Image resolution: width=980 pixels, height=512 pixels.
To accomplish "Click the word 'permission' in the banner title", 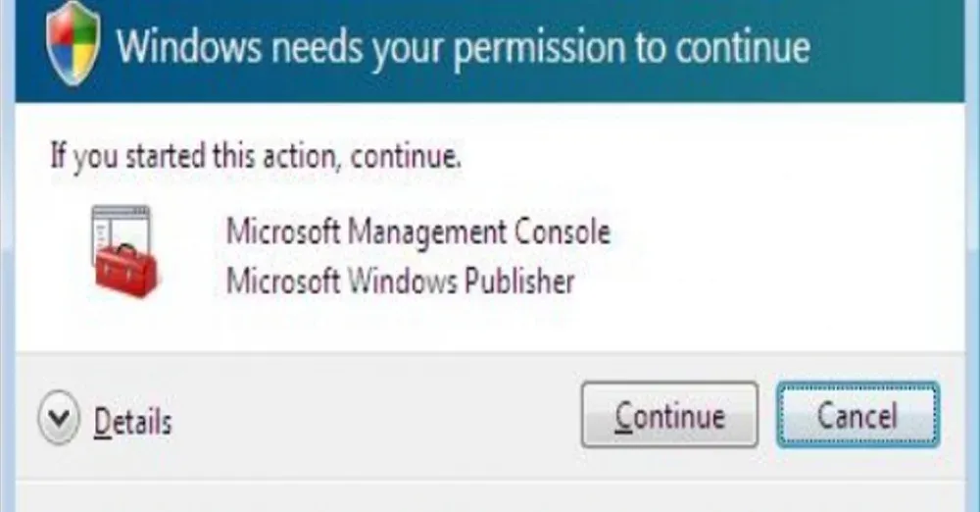I will (x=539, y=49).
